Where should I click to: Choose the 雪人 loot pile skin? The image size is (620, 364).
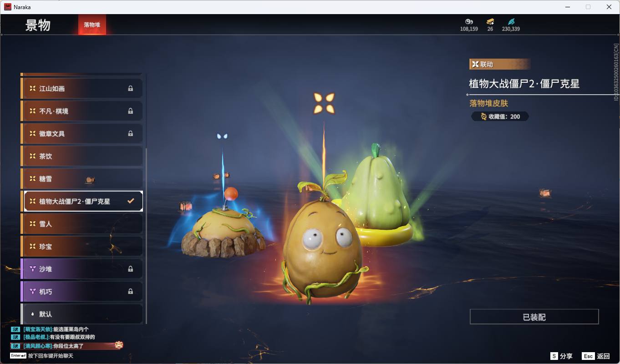tap(82, 224)
